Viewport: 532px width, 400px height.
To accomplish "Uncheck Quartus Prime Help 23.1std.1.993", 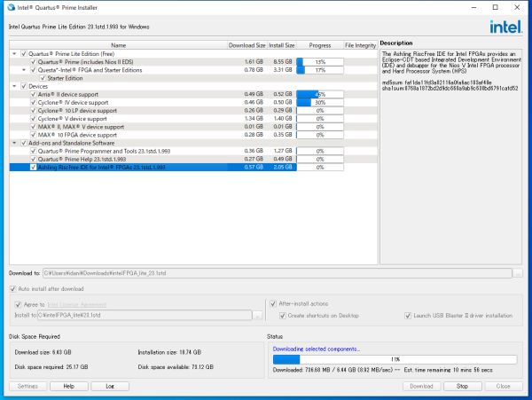I will tap(34, 159).
